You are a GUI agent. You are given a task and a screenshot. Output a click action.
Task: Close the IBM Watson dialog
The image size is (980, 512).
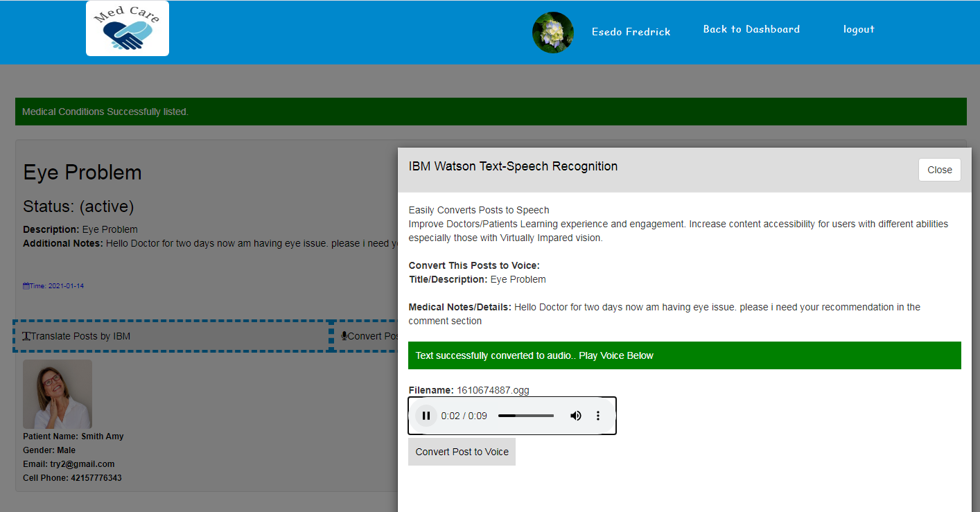click(x=940, y=170)
